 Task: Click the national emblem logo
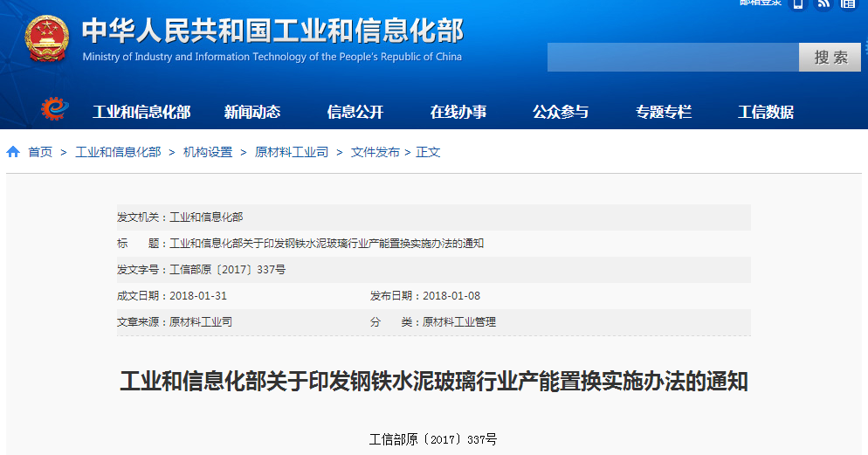(46, 38)
